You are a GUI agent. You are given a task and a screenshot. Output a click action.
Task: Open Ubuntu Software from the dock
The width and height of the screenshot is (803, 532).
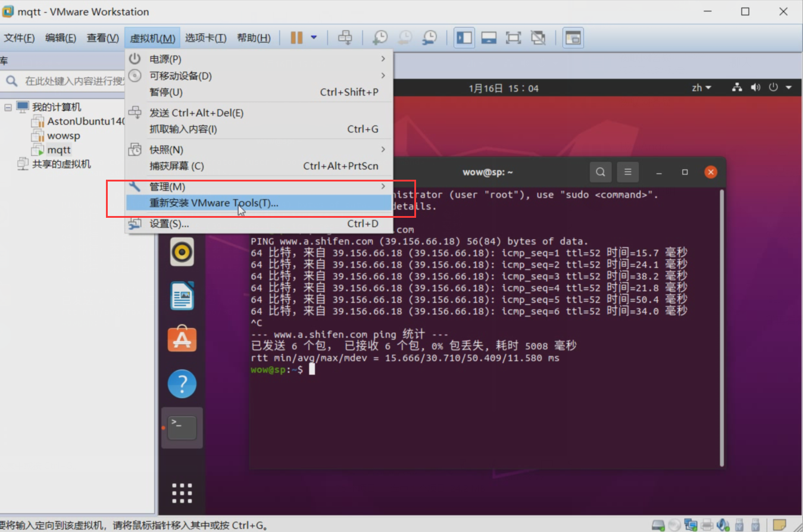click(182, 339)
